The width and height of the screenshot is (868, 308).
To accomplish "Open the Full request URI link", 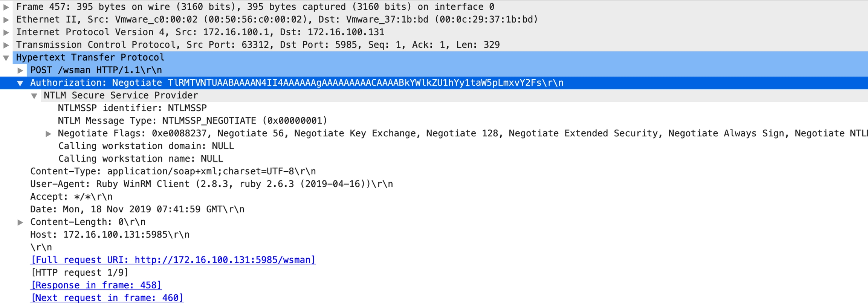I will [173, 260].
